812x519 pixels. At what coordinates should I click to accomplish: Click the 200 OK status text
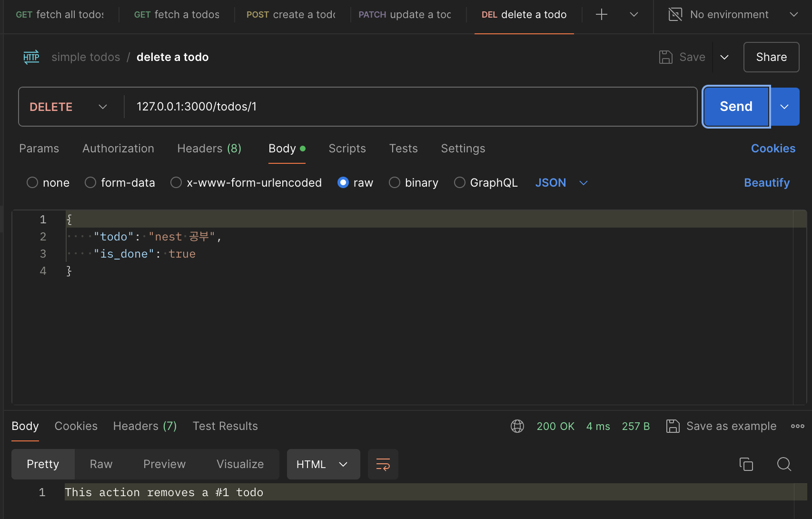pyautogui.click(x=555, y=426)
